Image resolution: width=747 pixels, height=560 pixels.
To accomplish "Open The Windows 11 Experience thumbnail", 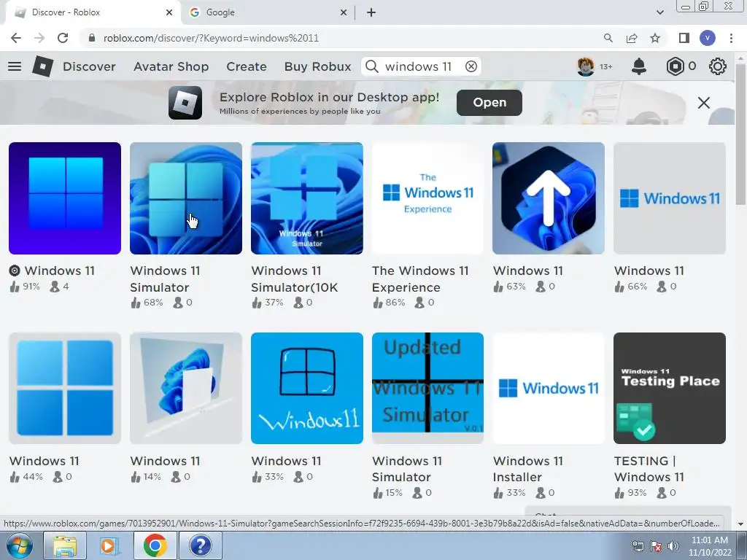I will [x=427, y=198].
